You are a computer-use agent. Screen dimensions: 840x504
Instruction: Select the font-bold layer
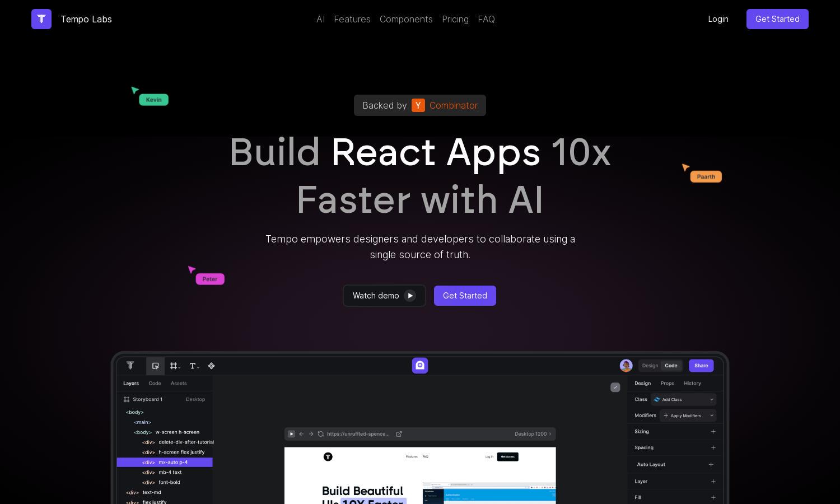pyautogui.click(x=165, y=483)
